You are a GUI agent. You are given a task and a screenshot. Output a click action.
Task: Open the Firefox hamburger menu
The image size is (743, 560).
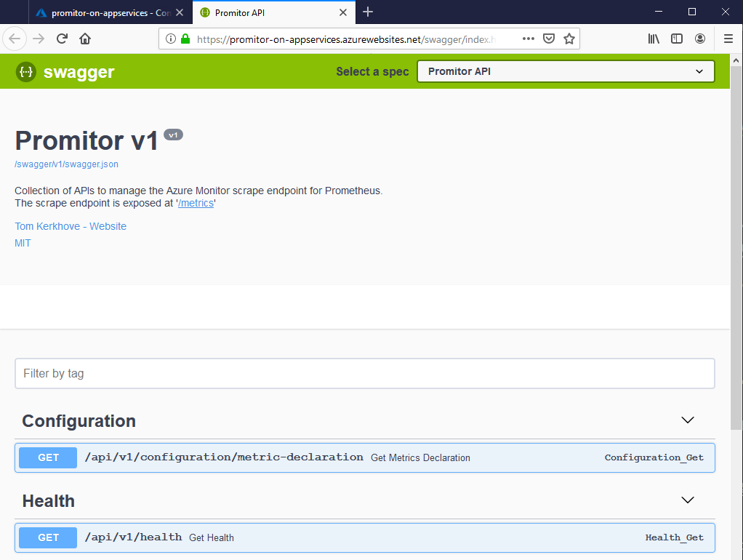coord(728,39)
